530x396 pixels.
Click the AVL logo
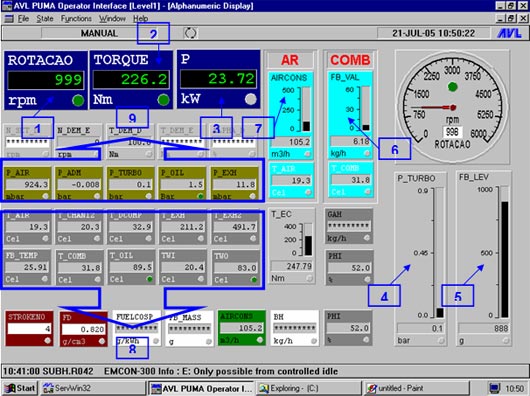[x=509, y=33]
